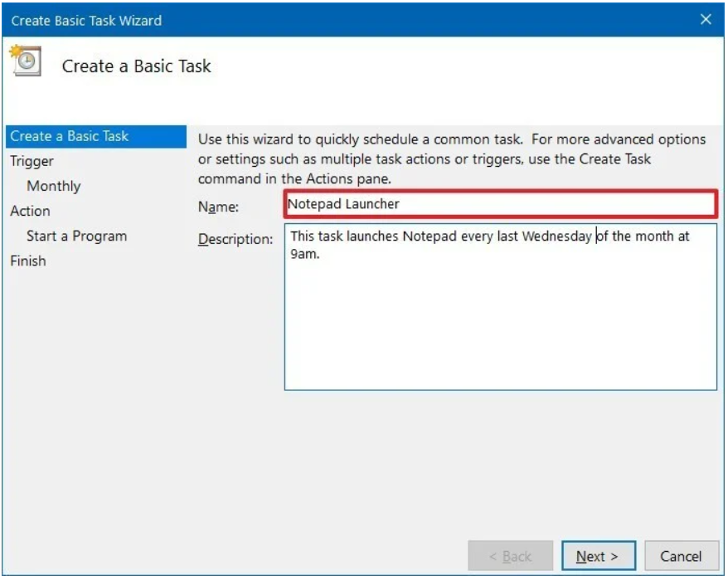Click into the Name field containing Notepad Launcher
The height and width of the screenshot is (580, 728).
pos(500,203)
